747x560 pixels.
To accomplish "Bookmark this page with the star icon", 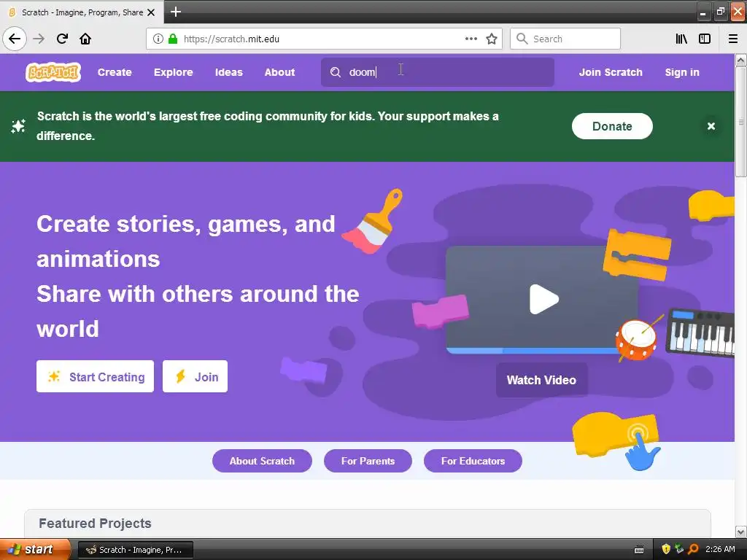I will point(492,39).
